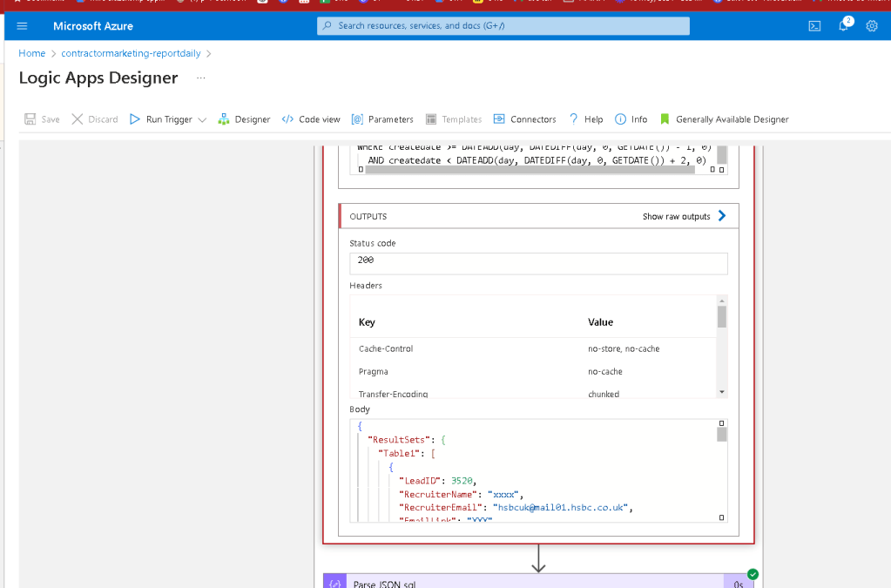Click the hsbcuk@mail01.hsbc.co.uk email value

click(560, 507)
